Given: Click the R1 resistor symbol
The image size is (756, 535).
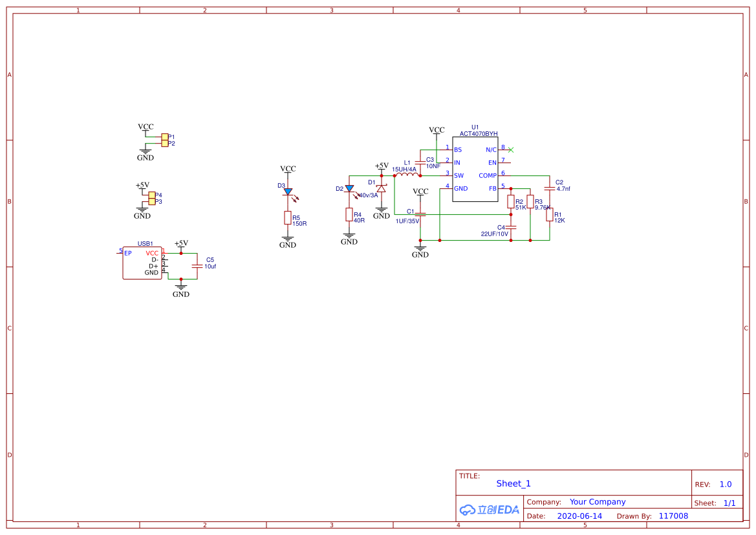Looking at the screenshot, I should pyautogui.click(x=550, y=215).
